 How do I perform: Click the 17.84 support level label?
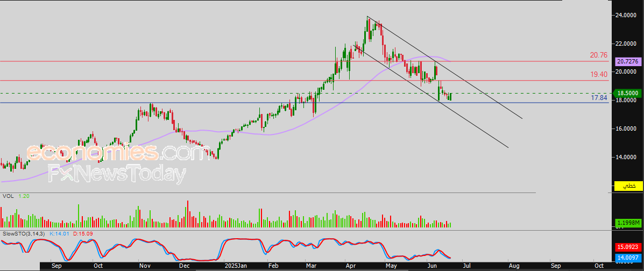599,98
